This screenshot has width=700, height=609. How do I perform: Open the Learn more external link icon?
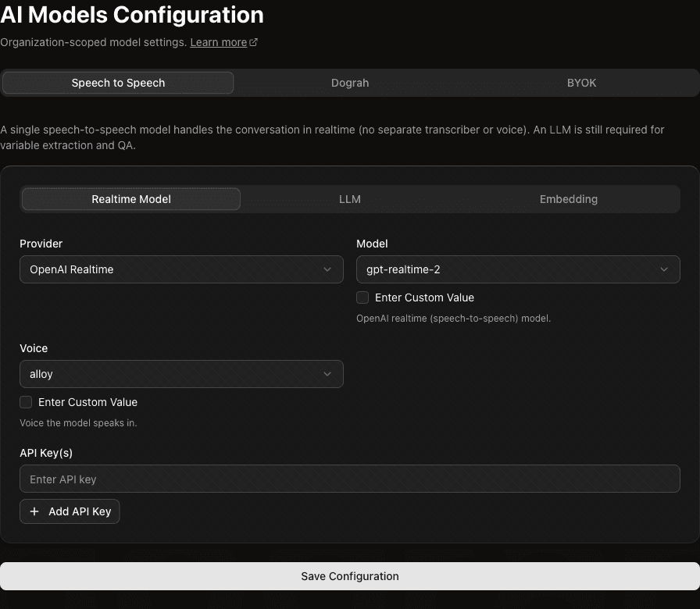[x=254, y=42]
